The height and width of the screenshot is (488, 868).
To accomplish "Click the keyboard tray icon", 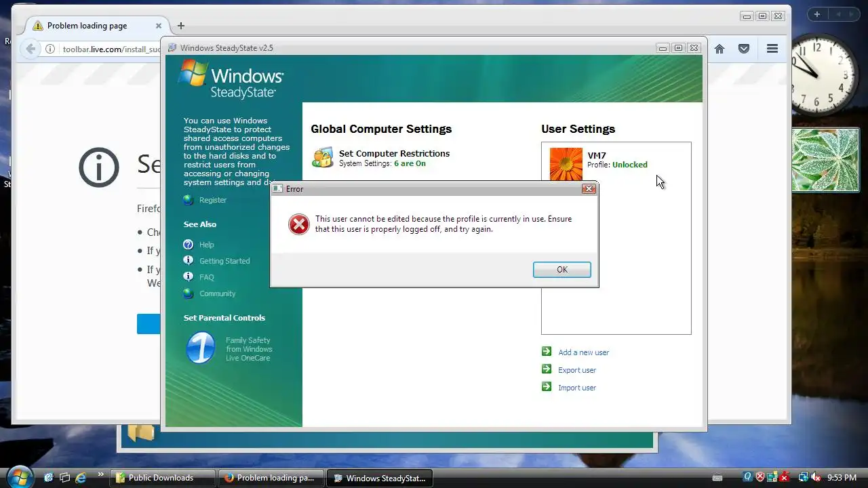I will pyautogui.click(x=718, y=478).
